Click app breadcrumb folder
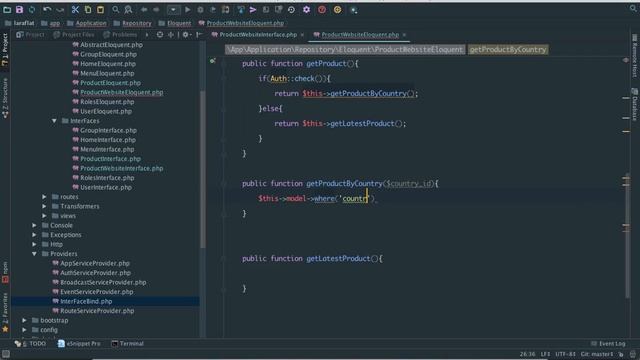 pyautogui.click(x=51, y=23)
